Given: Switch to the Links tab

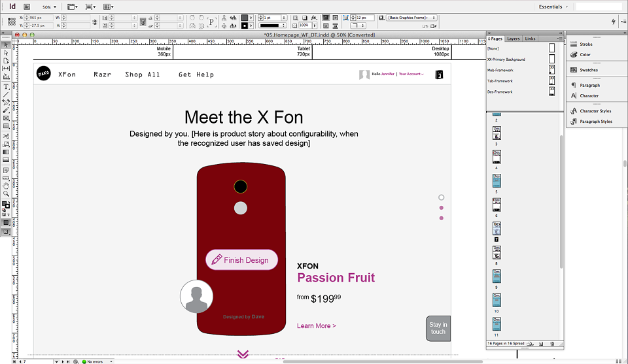Looking at the screenshot, I should tap(531, 39).
